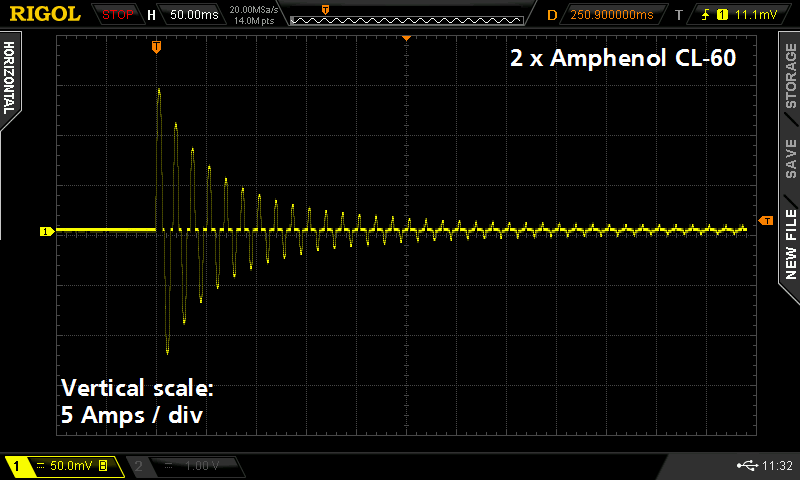800x480 pixels.
Task: Open the SAVE side tab
Action: click(790, 158)
